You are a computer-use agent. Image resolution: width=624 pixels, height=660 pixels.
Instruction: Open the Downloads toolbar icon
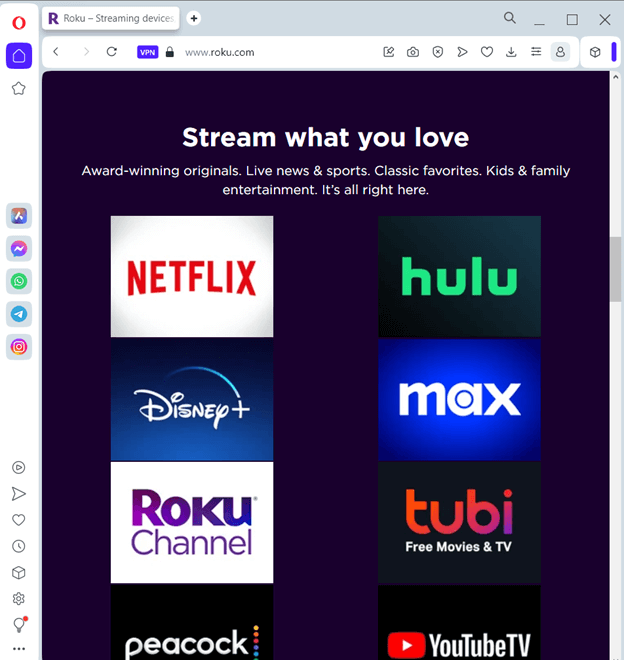tap(511, 52)
